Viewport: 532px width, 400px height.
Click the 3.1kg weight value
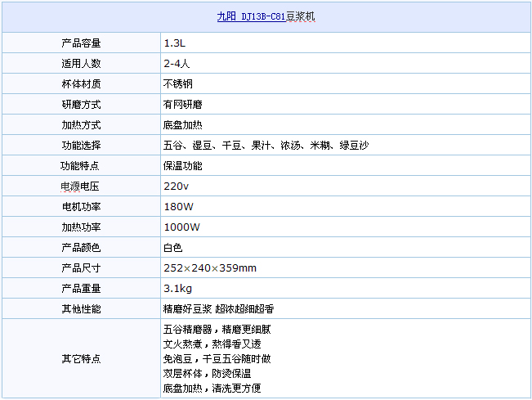point(177,289)
